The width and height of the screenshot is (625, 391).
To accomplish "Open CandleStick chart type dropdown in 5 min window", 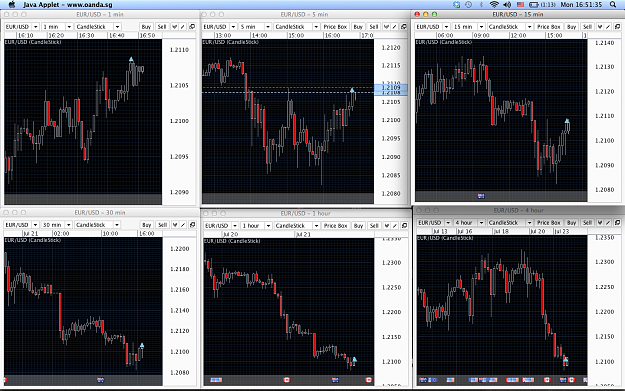I will tap(297, 27).
